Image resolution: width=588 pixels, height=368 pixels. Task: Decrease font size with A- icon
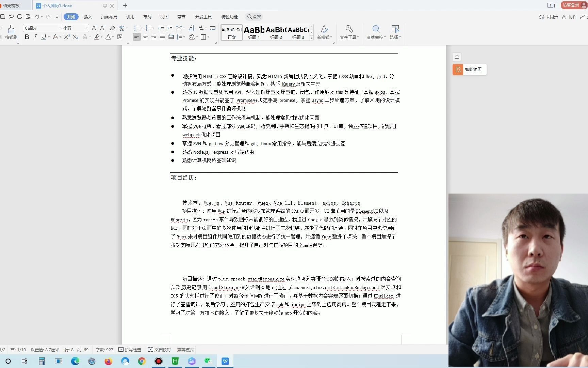(102, 28)
